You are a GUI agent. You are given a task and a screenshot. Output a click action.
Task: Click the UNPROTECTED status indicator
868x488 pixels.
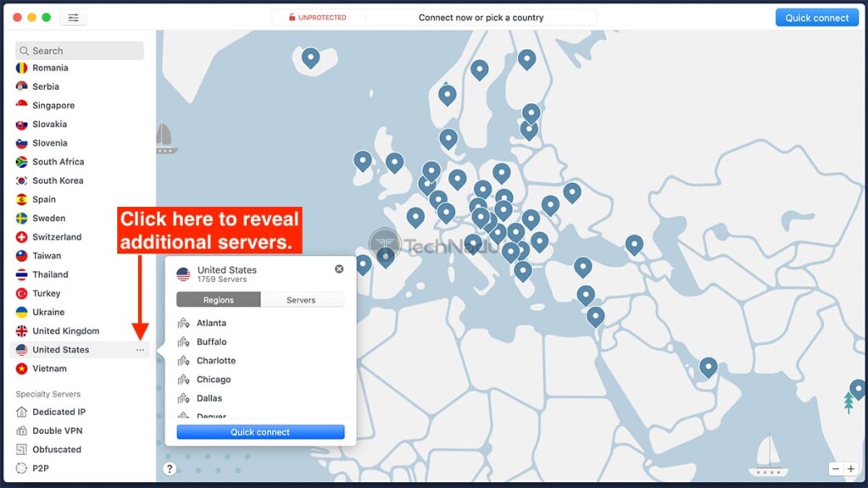point(317,18)
